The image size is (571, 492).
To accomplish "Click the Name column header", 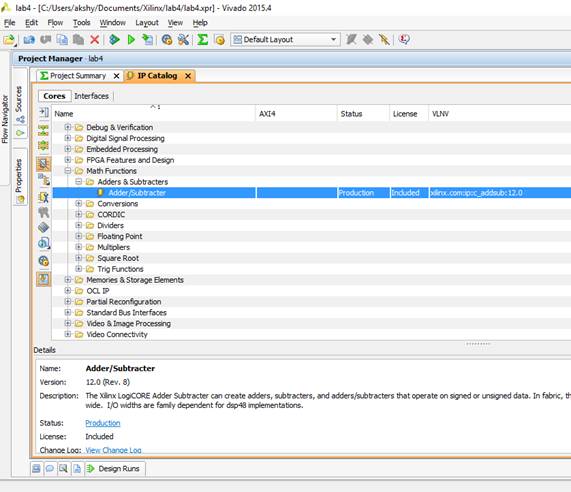I will tap(154, 114).
